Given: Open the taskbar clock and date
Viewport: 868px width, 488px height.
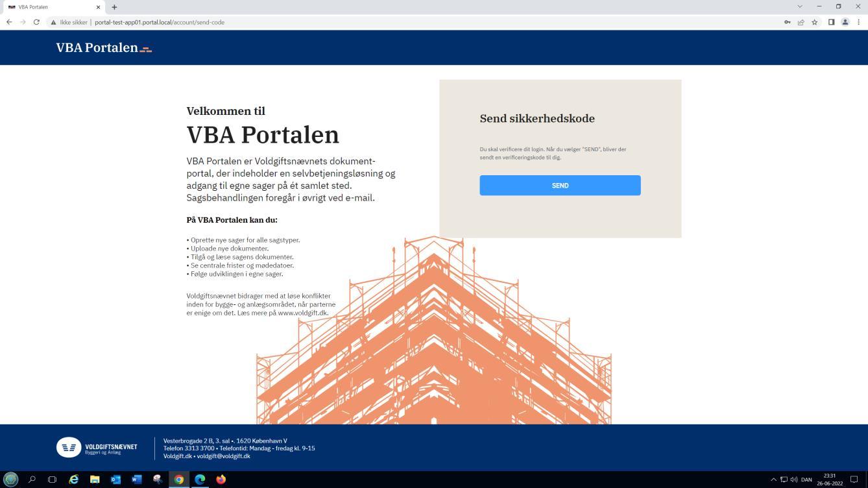Looking at the screenshot, I should click(x=830, y=480).
